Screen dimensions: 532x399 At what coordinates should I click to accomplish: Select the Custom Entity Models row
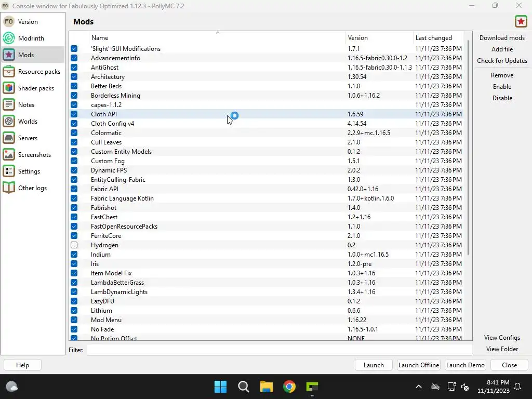pyautogui.click(x=267, y=152)
